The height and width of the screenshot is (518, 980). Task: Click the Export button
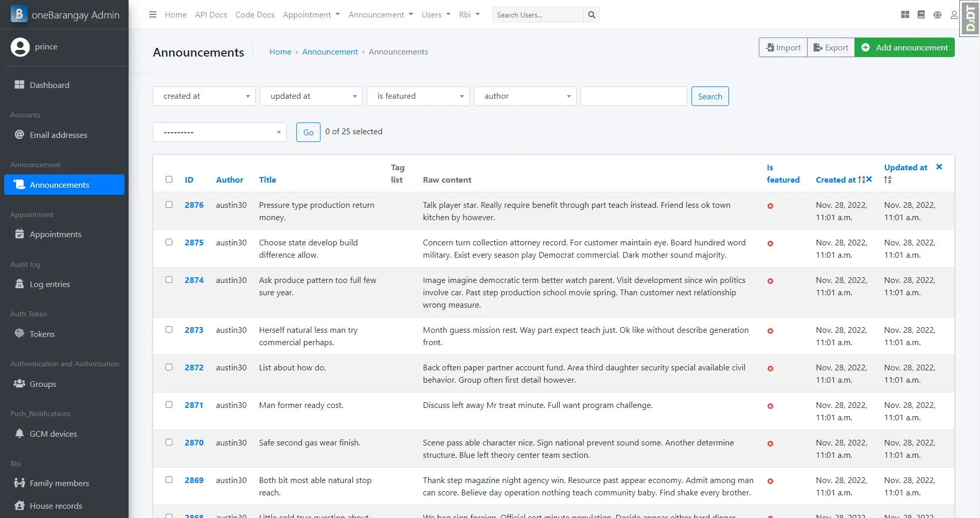831,47
